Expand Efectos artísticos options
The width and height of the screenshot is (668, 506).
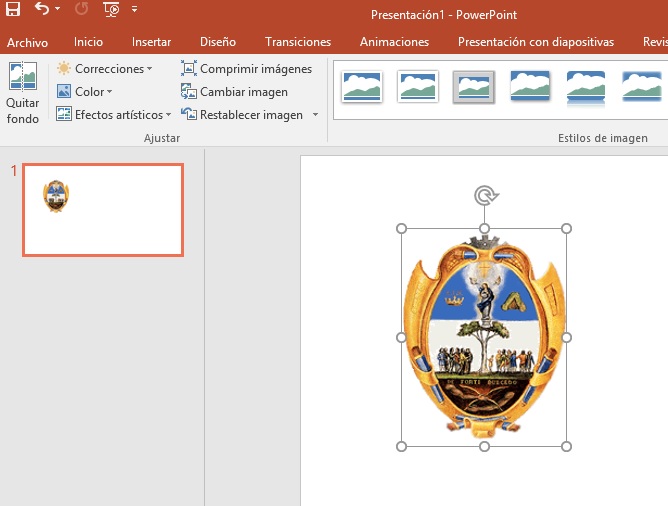pyautogui.click(x=114, y=115)
